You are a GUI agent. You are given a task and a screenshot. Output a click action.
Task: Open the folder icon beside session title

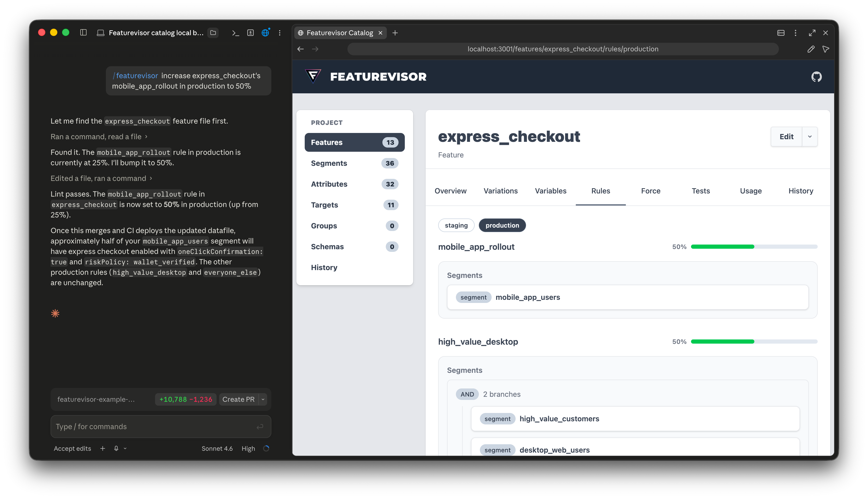click(x=213, y=33)
